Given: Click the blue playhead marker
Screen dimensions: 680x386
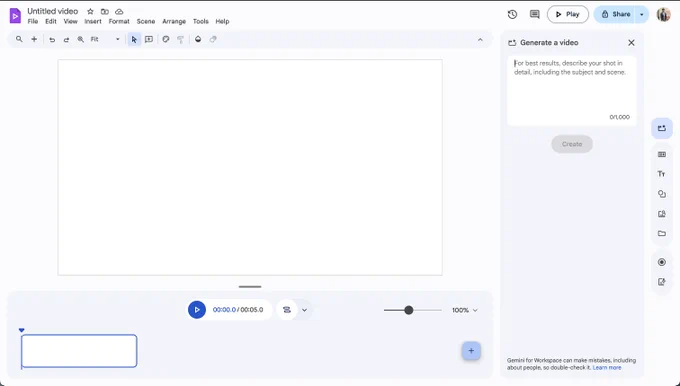Looking at the screenshot, I should 22,330.
